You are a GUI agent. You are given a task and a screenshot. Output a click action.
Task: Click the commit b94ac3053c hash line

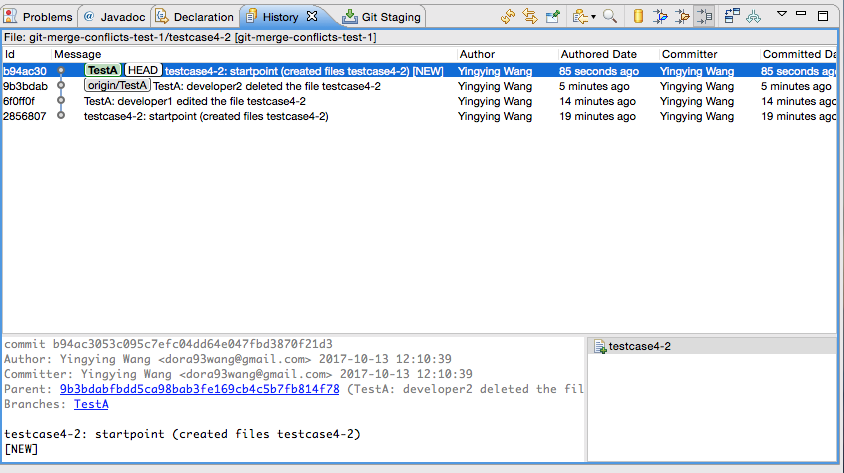click(x=168, y=344)
